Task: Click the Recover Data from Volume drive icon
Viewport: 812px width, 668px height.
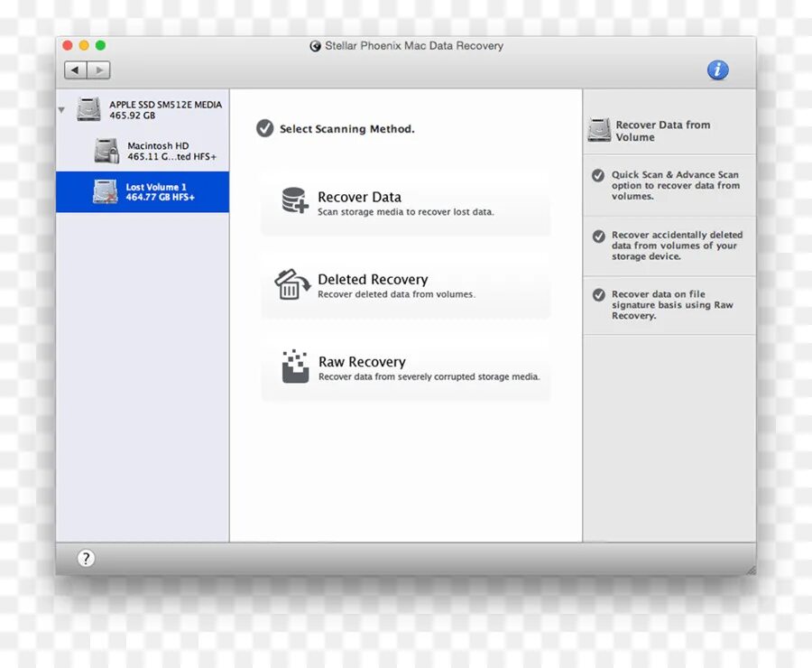Action: (598, 130)
